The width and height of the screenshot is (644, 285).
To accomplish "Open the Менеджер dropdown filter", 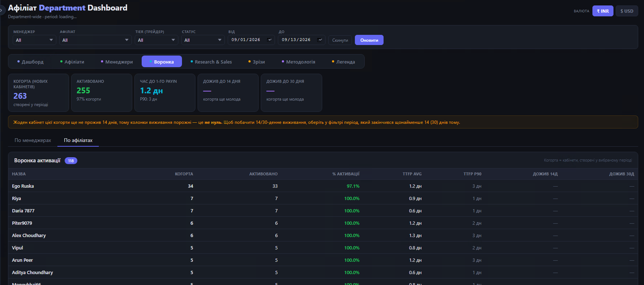I will 35,40.
